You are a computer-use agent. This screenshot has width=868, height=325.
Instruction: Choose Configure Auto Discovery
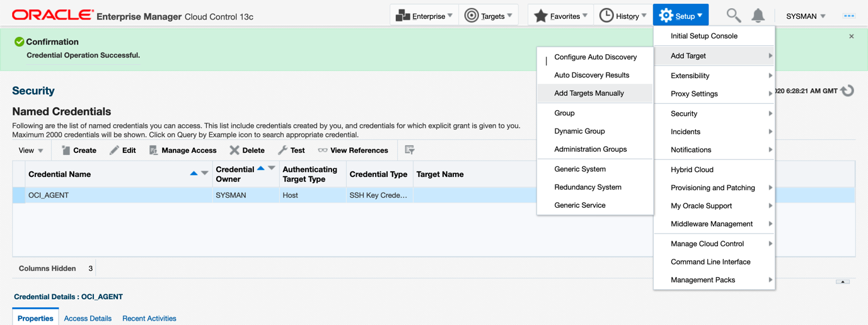click(x=595, y=57)
